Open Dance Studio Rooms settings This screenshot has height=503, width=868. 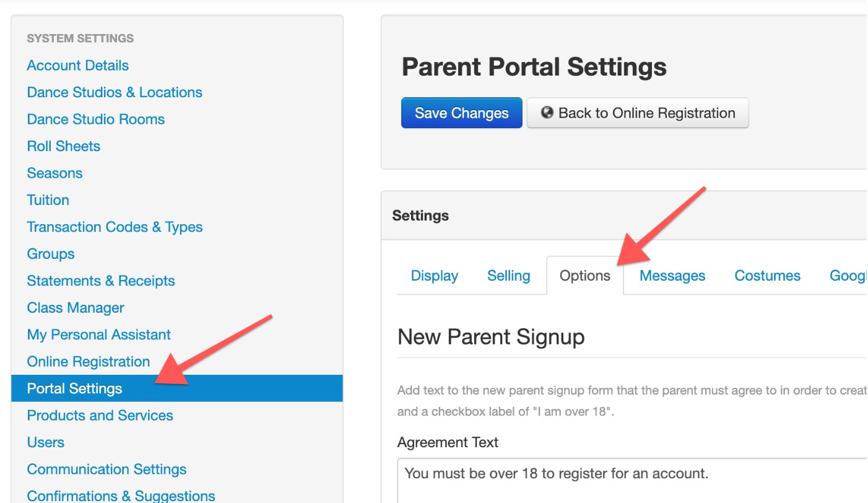(x=96, y=119)
